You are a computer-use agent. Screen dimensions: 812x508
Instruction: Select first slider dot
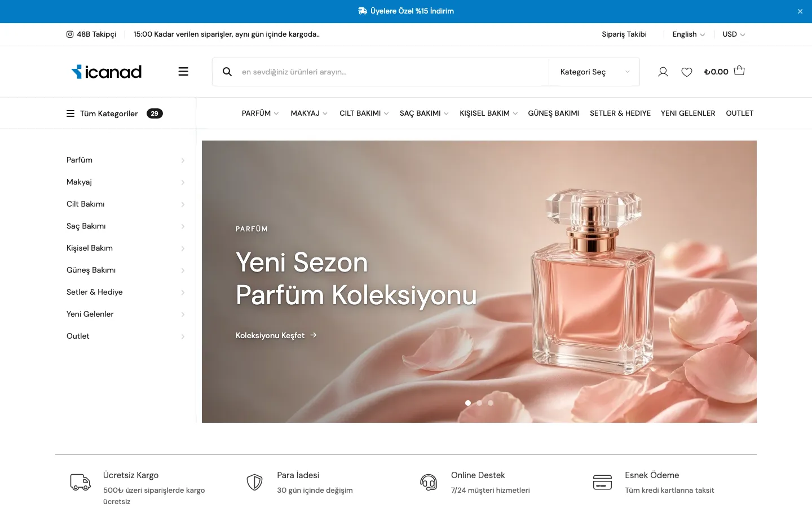click(468, 403)
